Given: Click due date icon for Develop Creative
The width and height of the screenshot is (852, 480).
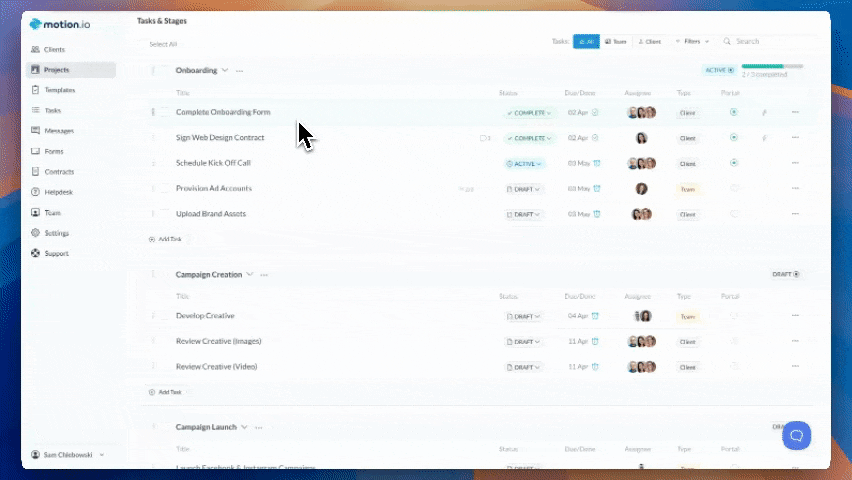Looking at the screenshot, I should click(595, 316).
